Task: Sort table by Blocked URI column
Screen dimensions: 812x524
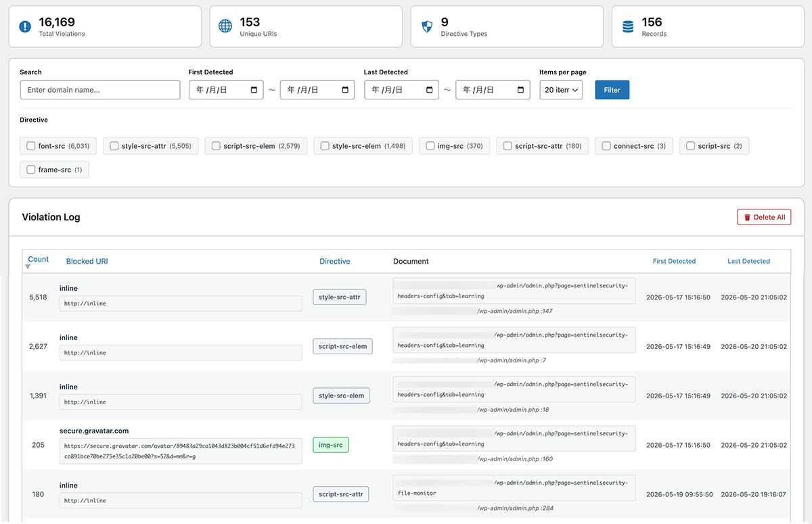Action: (87, 262)
